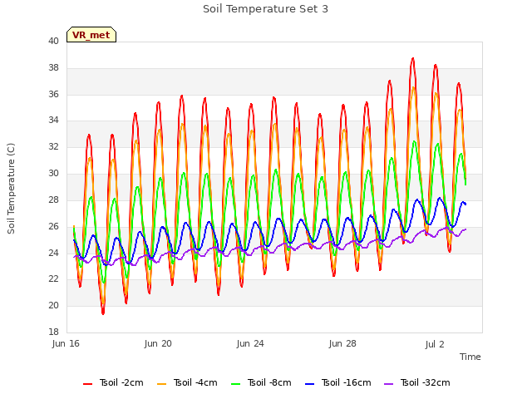Click the 40 y-axis tick label
532x399 pixels.
(53, 41)
